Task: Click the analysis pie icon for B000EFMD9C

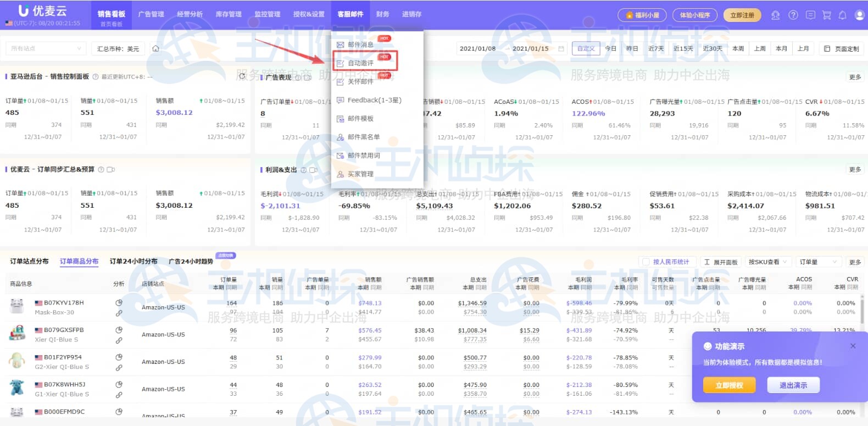Action: 119,412
